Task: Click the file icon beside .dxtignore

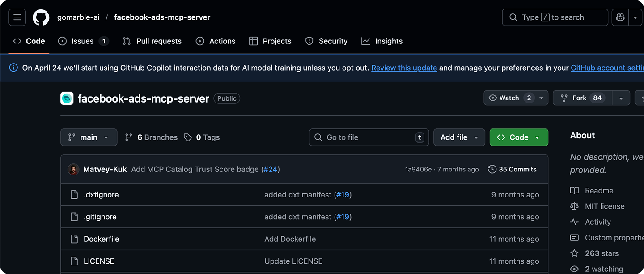Action: 74,195
